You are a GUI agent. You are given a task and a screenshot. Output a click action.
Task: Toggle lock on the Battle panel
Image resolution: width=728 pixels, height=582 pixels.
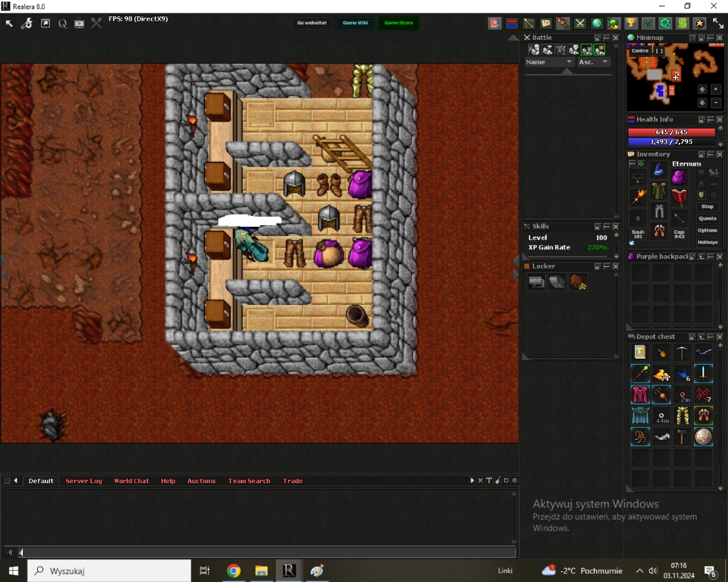(598, 38)
